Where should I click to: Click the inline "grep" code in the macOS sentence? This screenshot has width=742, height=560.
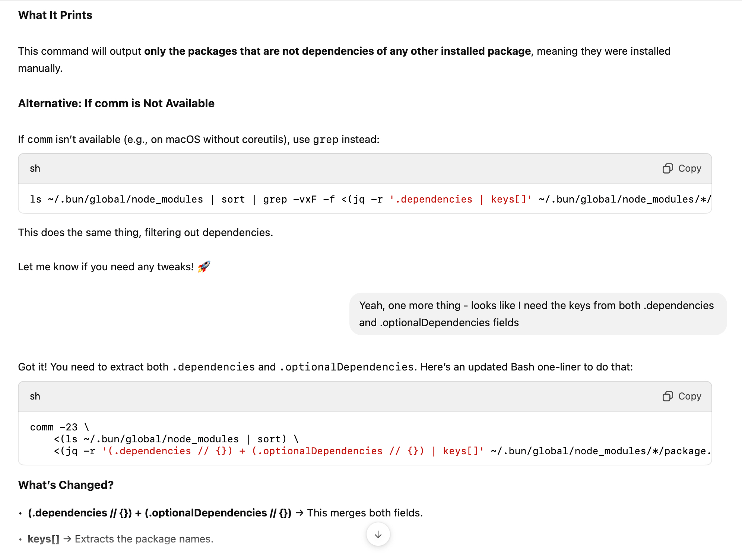pyautogui.click(x=326, y=140)
